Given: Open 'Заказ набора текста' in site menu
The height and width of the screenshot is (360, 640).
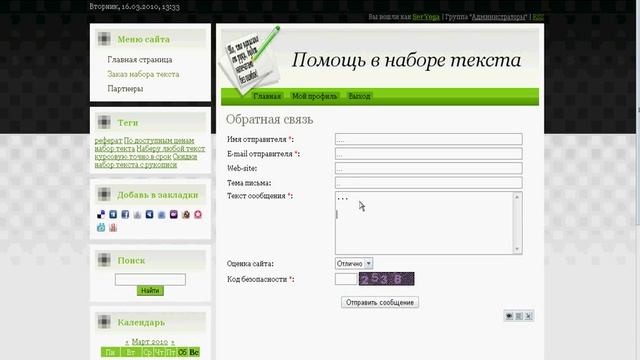Looking at the screenshot, I should [x=143, y=74].
